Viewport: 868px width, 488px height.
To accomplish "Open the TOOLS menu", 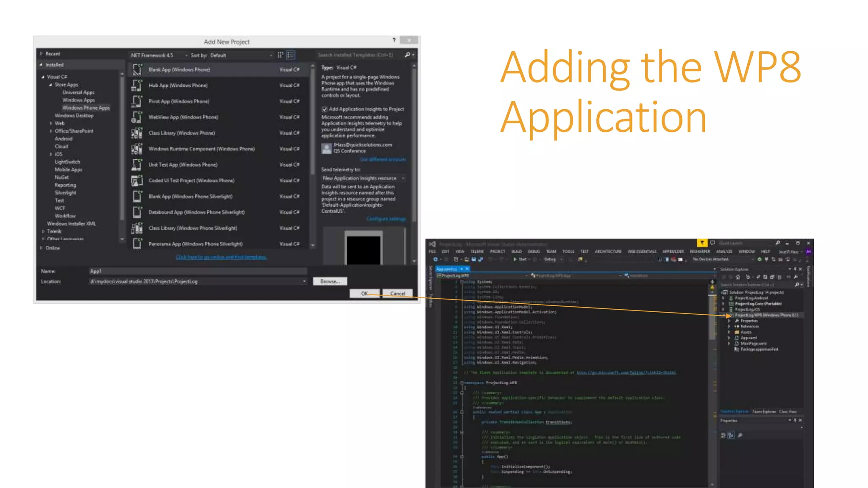I will coord(568,252).
